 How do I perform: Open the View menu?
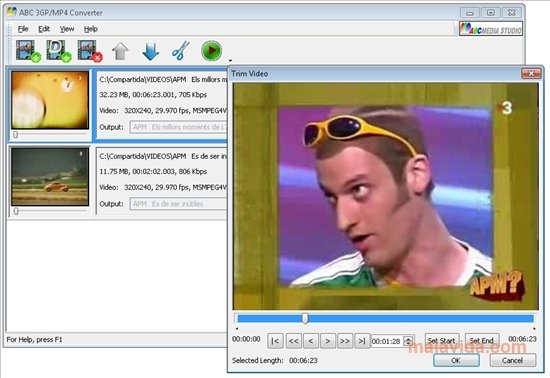[x=67, y=29]
